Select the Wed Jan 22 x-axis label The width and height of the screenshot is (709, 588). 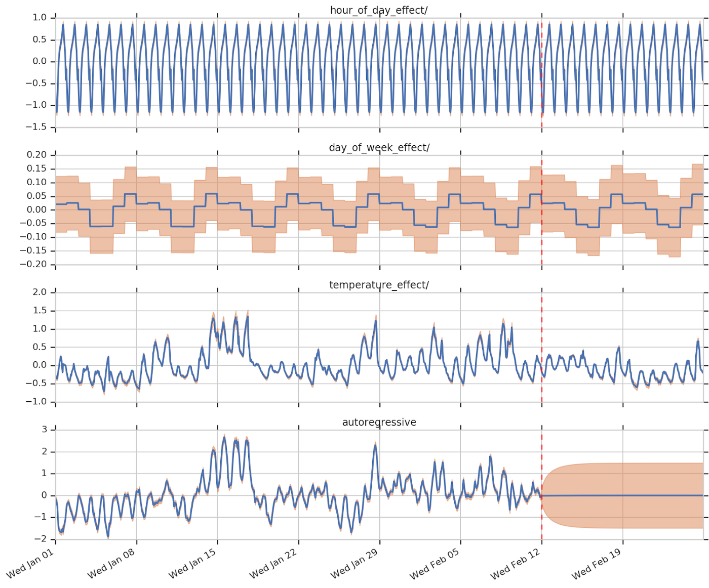pos(273,564)
